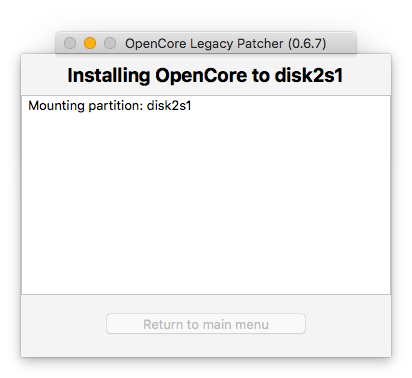Click the version number (0.6.7) in title
Screen dimensions: 412x378
pyautogui.click(x=307, y=44)
